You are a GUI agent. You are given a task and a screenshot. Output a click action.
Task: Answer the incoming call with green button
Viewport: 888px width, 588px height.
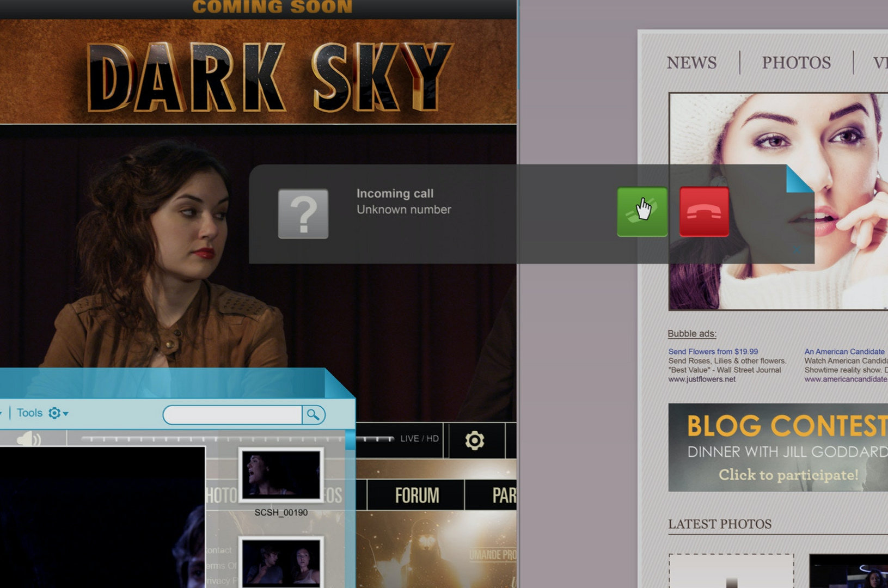pos(642,212)
